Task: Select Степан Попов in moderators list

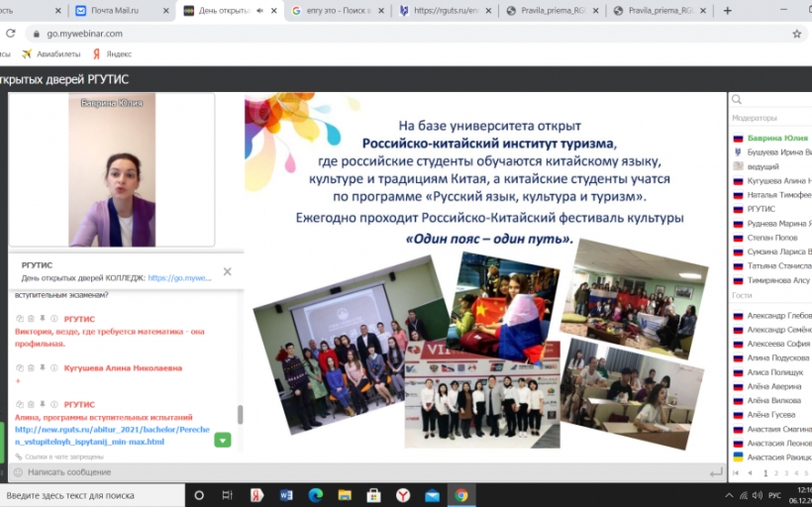Action: pos(771,238)
